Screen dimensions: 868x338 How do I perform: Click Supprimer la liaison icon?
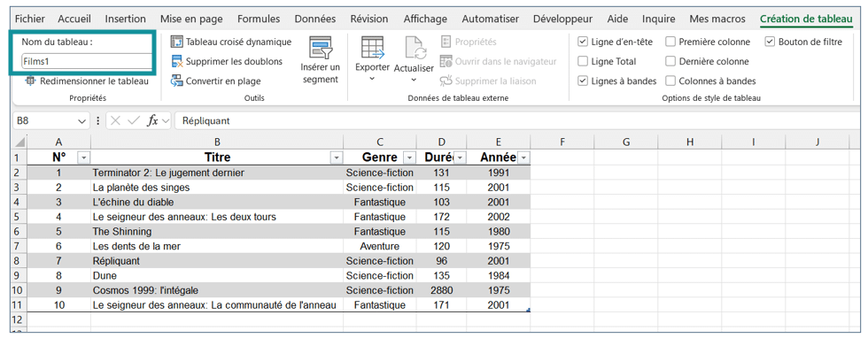pyautogui.click(x=446, y=81)
